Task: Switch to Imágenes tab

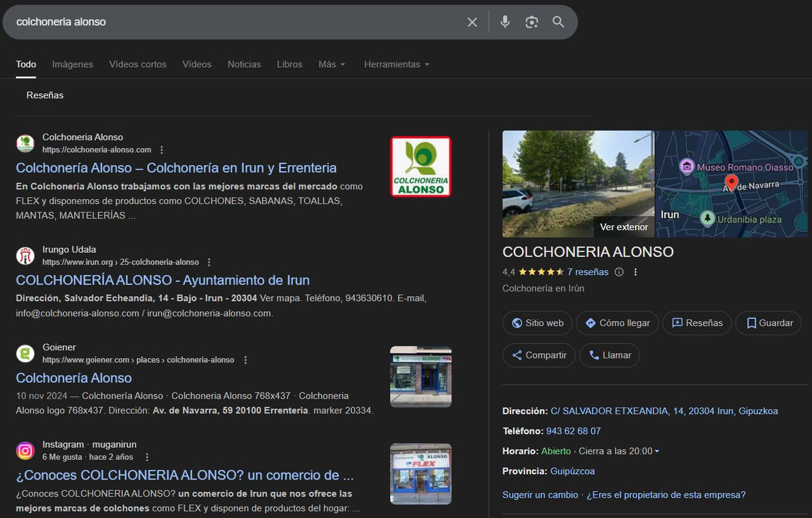Action: 72,65
